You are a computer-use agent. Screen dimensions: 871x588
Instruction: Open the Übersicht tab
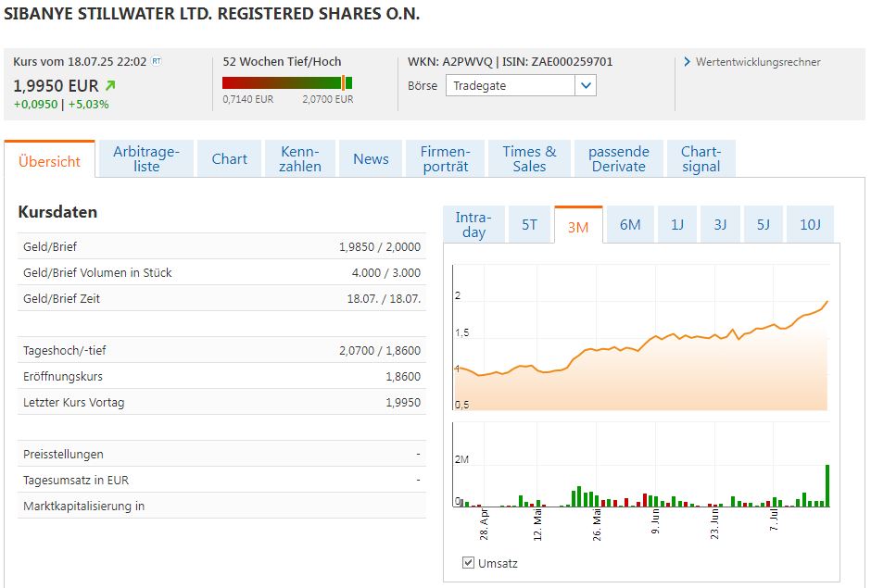(x=49, y=160)
